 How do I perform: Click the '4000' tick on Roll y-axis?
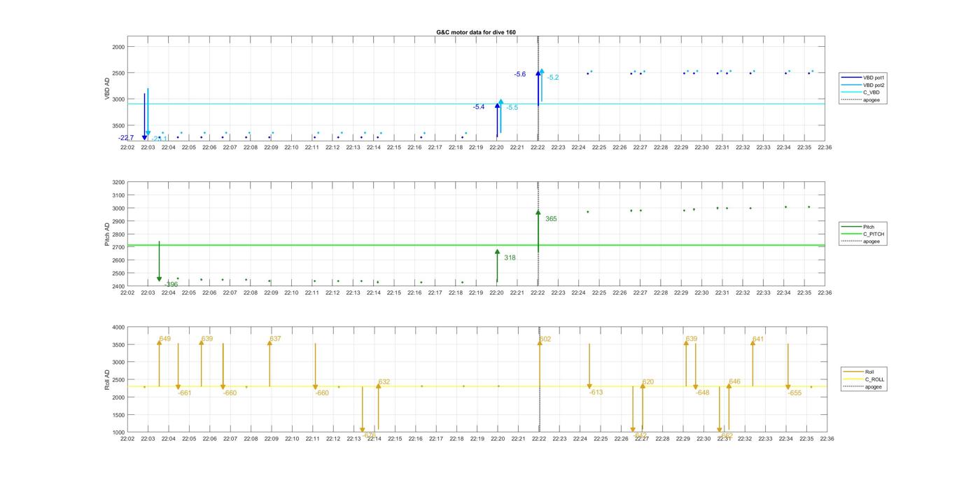pyautogui.click(x=118, y=328)
